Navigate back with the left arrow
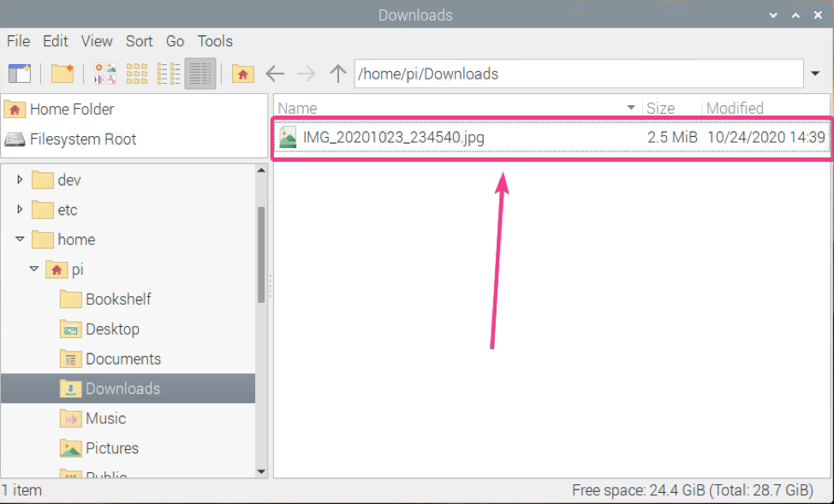This screenshot has width=834, height=504. (x=275, y=74)
